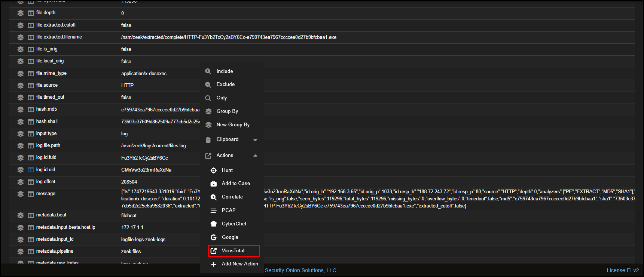Screen dimensions: 644x277
Task: Launch CyberChef from the Actions list
Action: coord(234,224)
